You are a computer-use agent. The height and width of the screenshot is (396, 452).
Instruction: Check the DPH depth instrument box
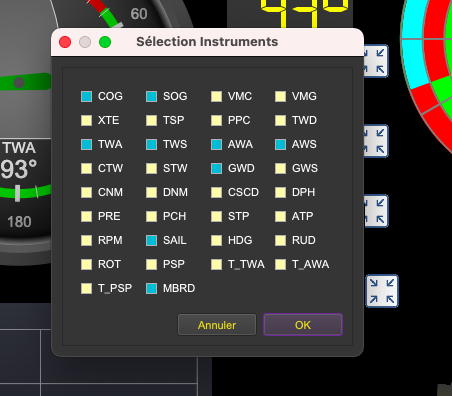click(281, 192)
